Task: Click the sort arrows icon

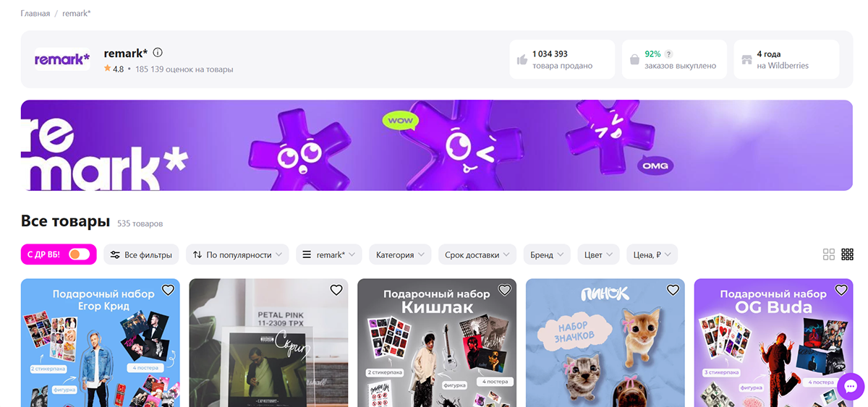Action: click(197, 254)
